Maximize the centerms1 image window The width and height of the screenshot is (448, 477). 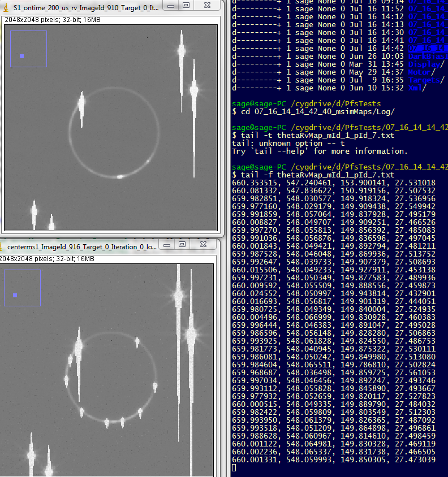pyautogui.click(x=182, y=245)
